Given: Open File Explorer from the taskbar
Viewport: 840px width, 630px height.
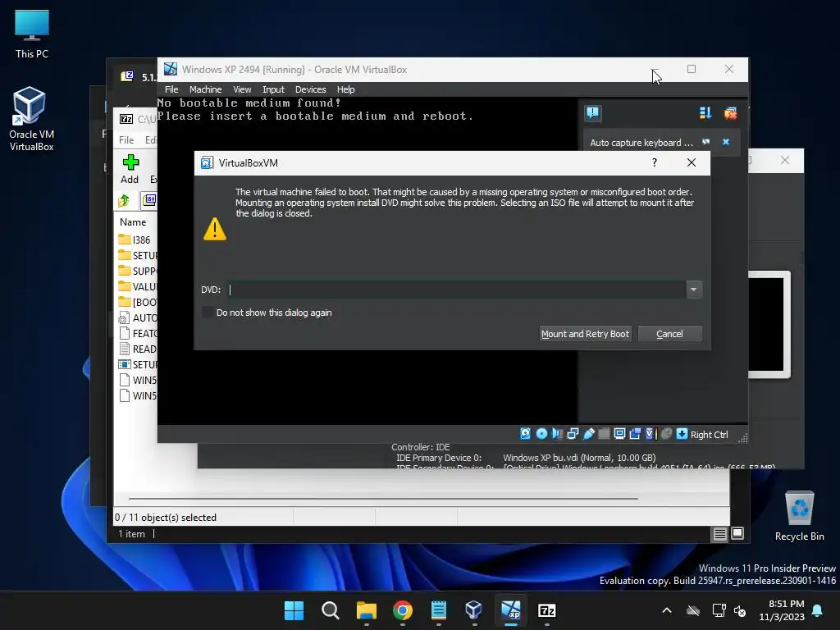Looking at the screenshot, I should [367, 610].
